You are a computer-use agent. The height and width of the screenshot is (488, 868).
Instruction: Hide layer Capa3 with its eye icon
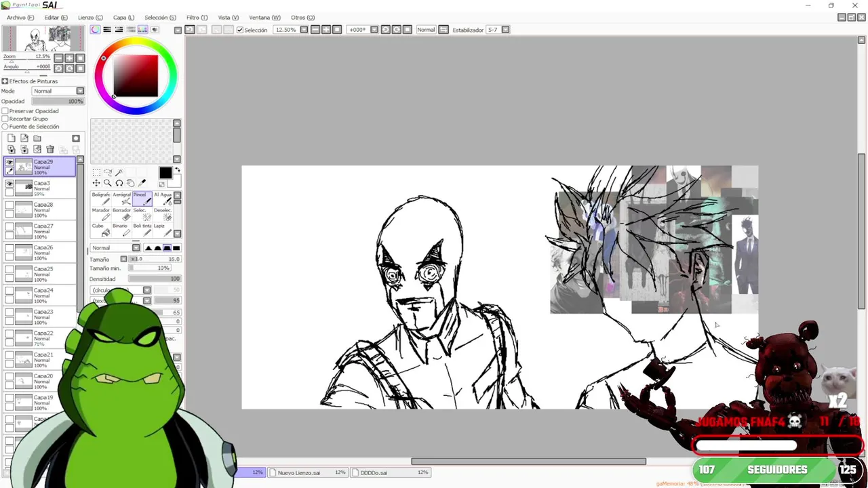pyautogui.click(x=9, y=184)
